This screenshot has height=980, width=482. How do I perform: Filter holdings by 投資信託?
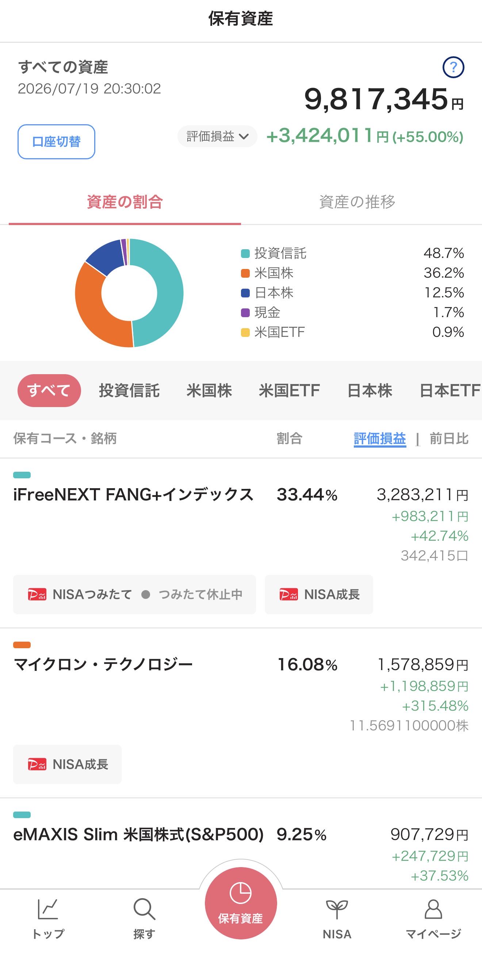(129, 391)
